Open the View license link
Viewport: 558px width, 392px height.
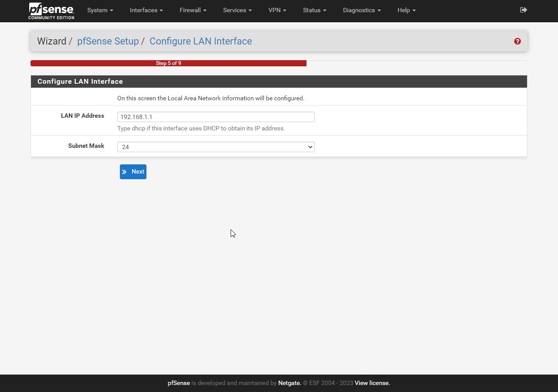point(372,383)
